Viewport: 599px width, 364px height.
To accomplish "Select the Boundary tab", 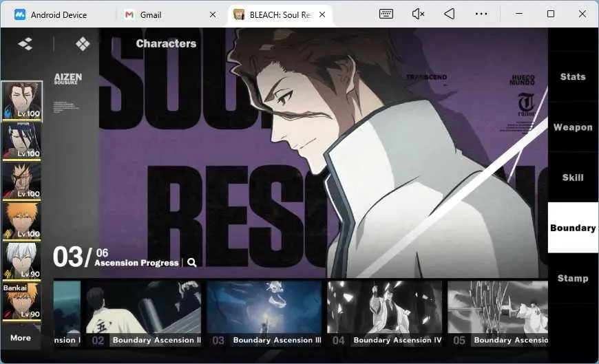I will coord(573,228).
